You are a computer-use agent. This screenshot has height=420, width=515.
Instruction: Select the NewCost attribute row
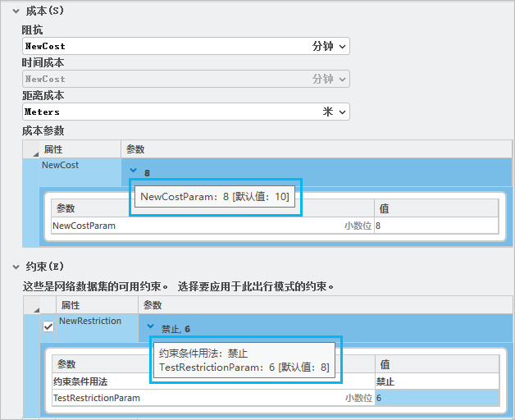pyautogui.click(x=80, y=166)
